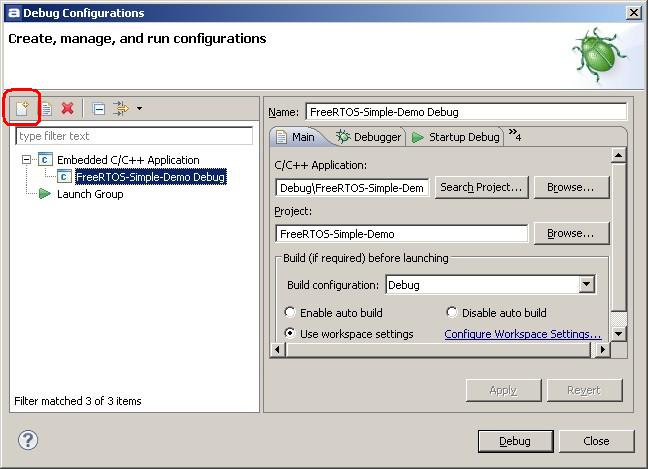Create a new launch configuration
This screenshot has width=648, height=469.
(22, 109)
